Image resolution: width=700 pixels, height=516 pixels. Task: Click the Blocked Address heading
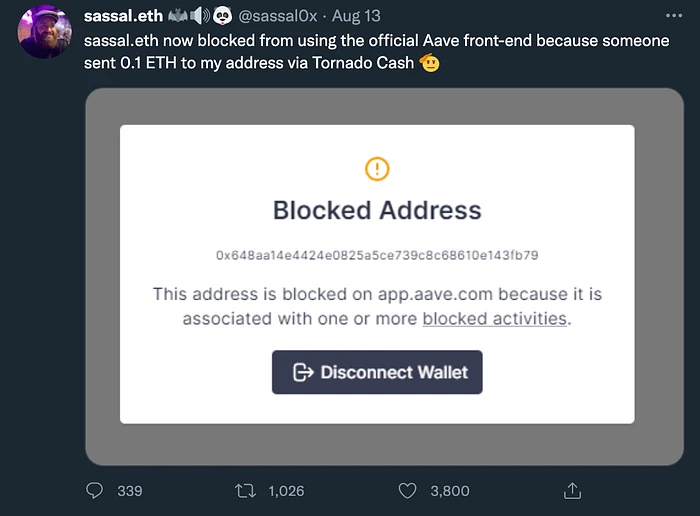point(377,211)
